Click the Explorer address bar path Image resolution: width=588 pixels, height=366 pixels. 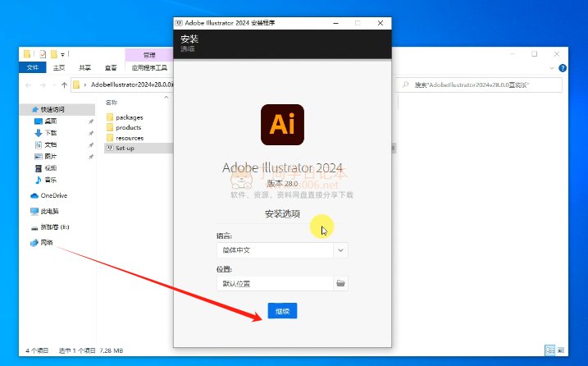132,85
